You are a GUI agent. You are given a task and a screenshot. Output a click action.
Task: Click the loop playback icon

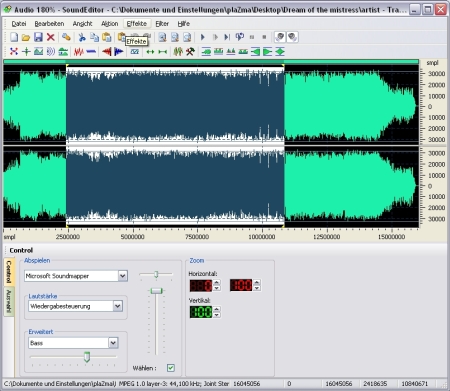click(x=240, y=37)
